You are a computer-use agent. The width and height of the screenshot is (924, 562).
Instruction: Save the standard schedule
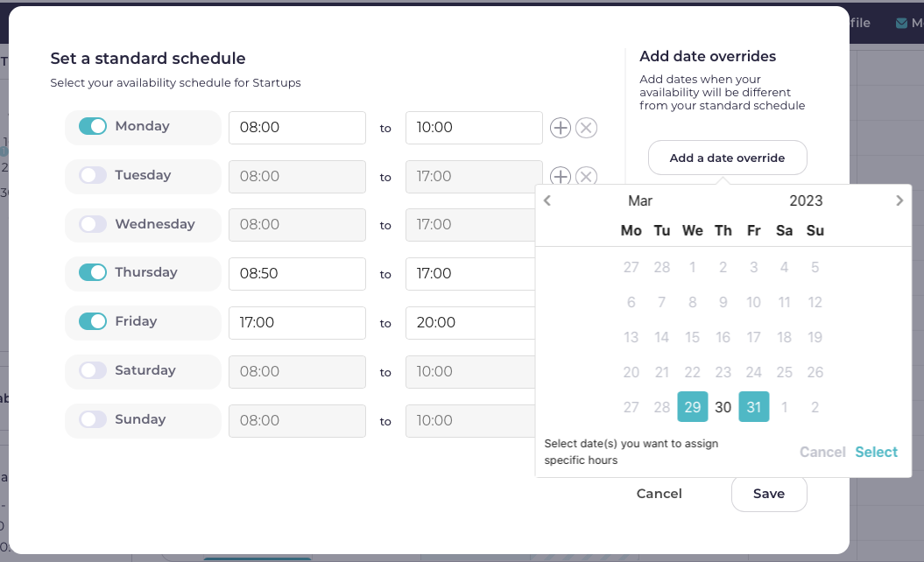pyautogui.click(x=769, y=494)
